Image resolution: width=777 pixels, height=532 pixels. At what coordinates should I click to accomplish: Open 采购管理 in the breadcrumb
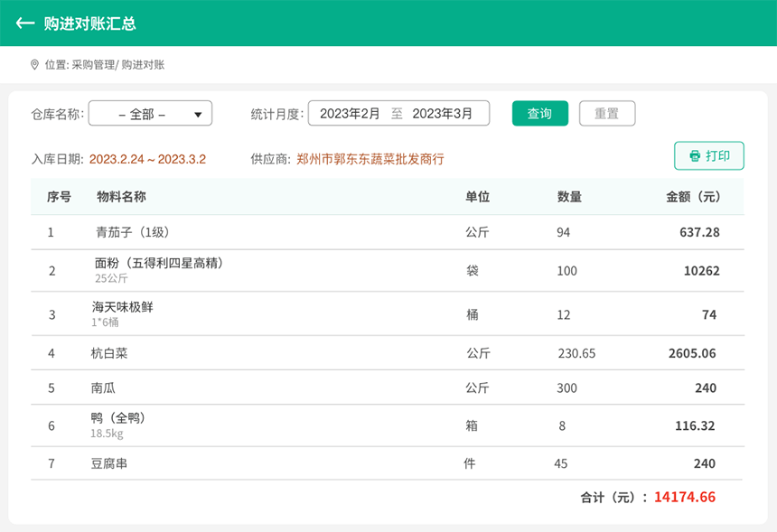(x=93, y=65)
